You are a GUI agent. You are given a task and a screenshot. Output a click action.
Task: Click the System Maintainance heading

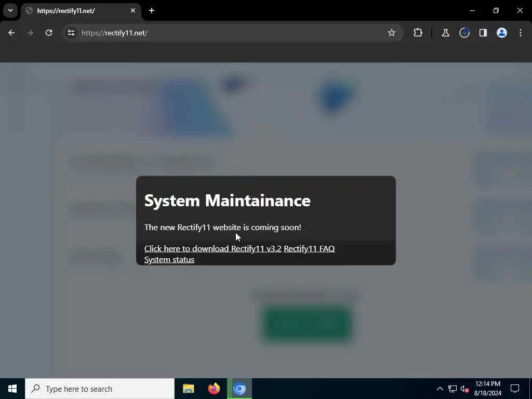tap(228, 200)
